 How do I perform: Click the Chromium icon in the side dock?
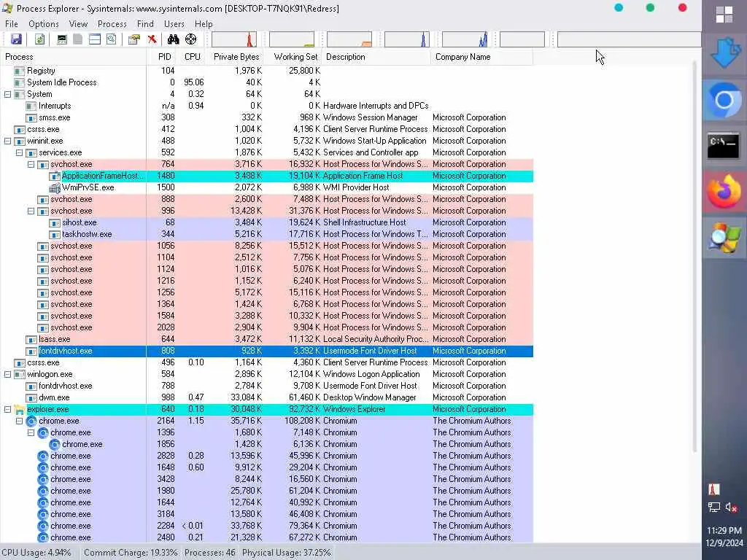724,101
